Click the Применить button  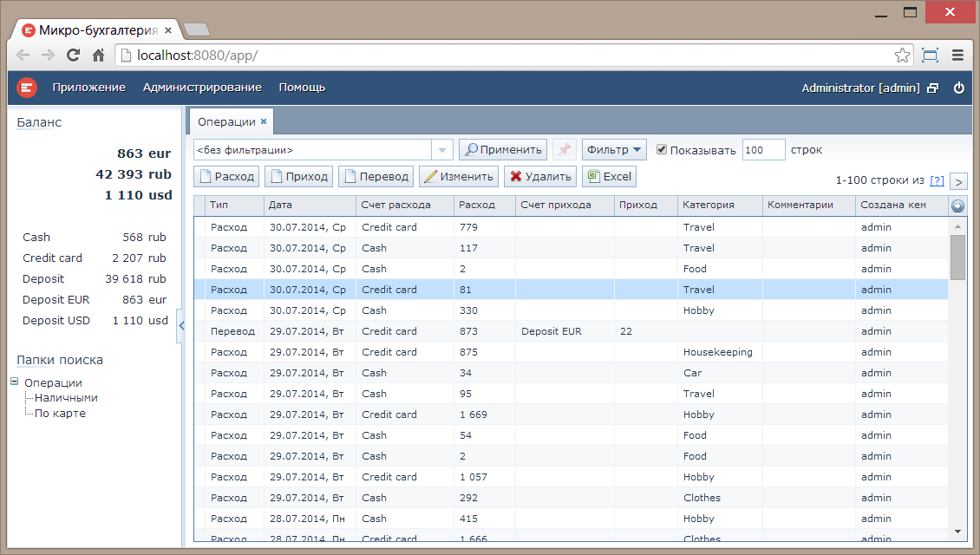[502, 149]
